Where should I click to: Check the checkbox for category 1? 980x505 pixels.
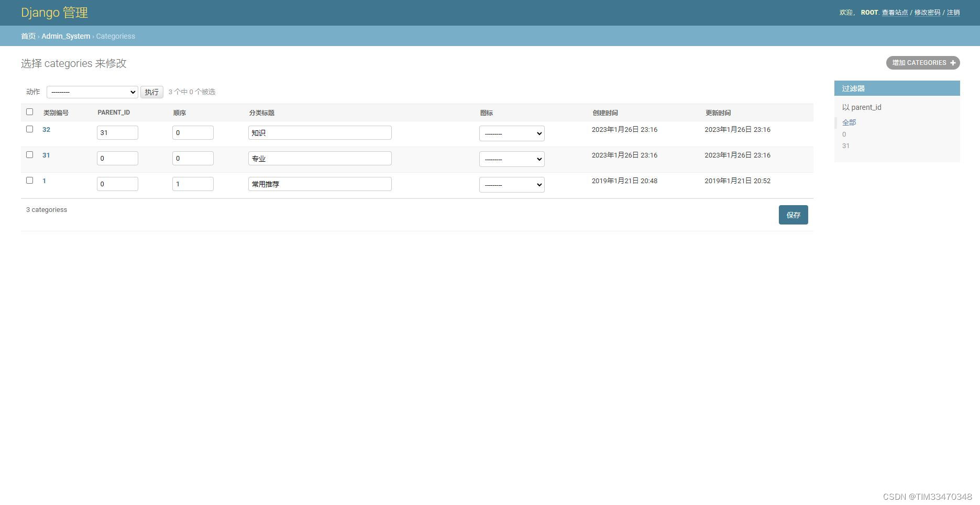(x=29, y=180)
